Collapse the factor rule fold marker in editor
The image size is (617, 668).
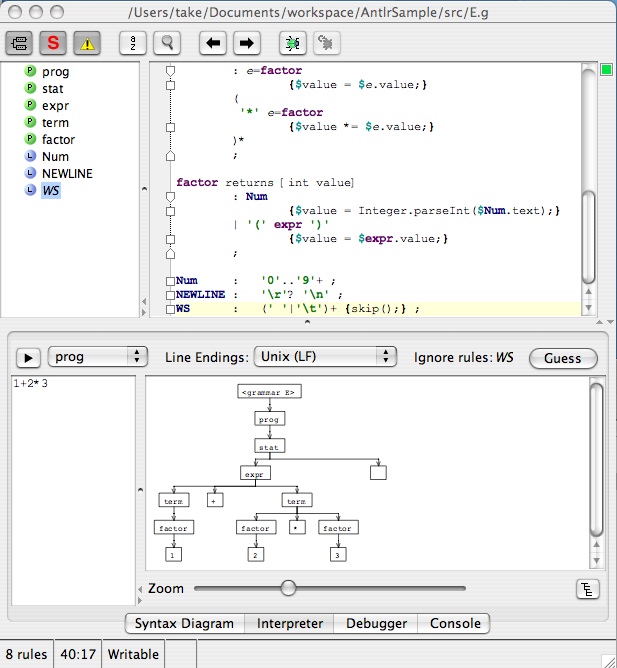tap(170, 197)
